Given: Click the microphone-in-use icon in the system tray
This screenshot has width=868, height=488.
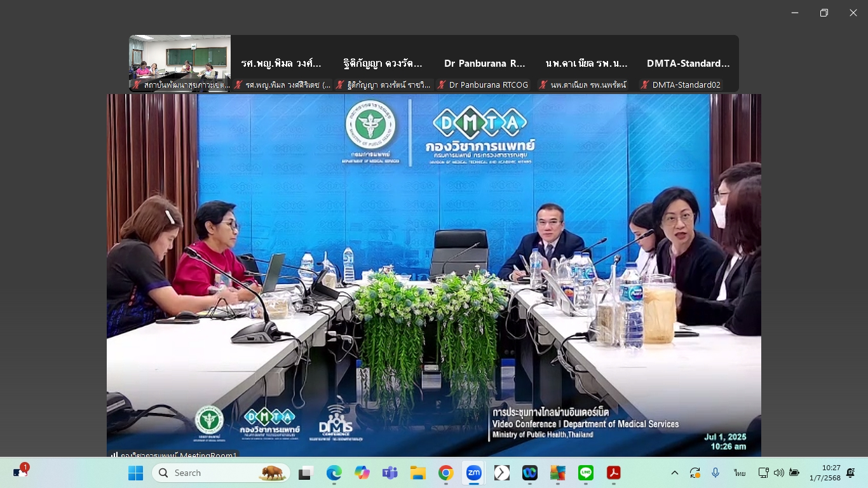Looking at the screenshot, I should click(x=715, y=473).
